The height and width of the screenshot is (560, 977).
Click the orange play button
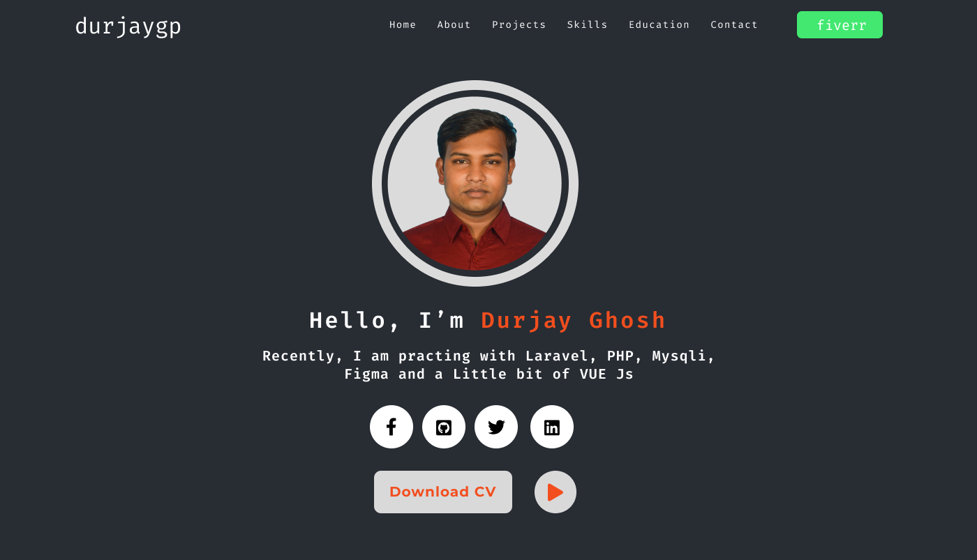(x=555, y=492)
